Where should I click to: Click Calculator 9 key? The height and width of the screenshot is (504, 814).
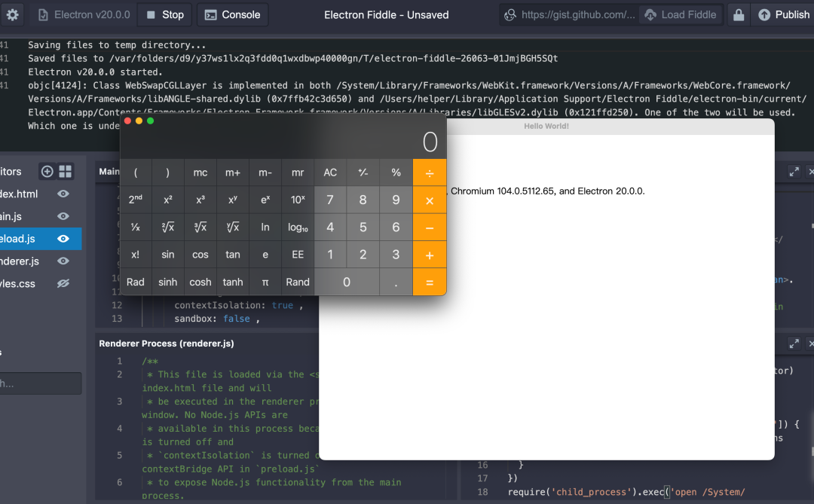coord(396,200)
